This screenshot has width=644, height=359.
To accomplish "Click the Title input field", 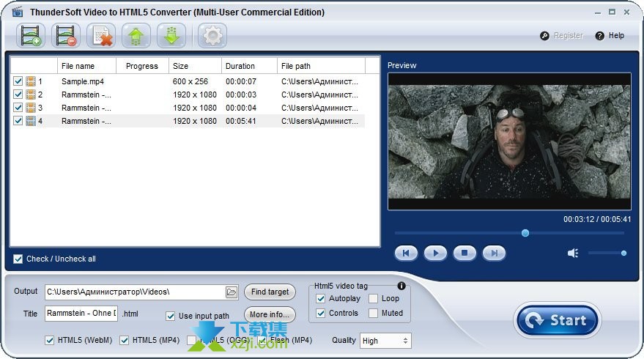I will (x=81, y=314).
